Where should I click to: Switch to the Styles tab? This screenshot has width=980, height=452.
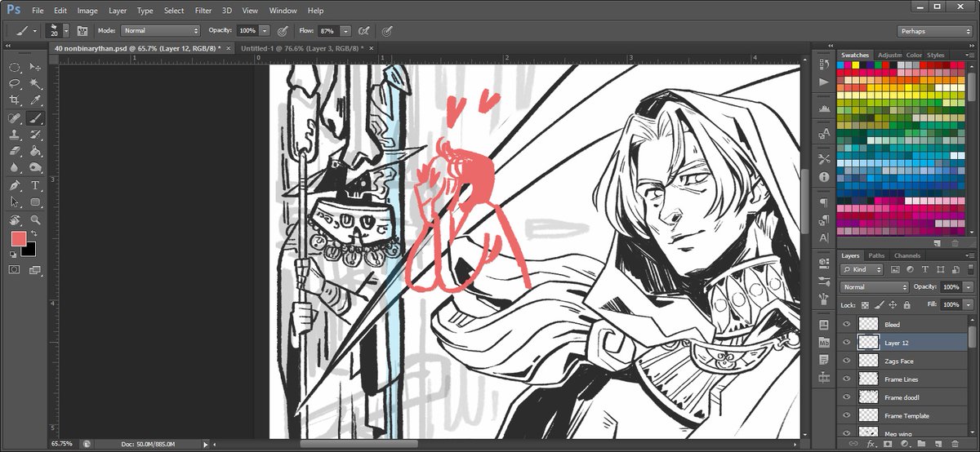click(x=936, y=55)
